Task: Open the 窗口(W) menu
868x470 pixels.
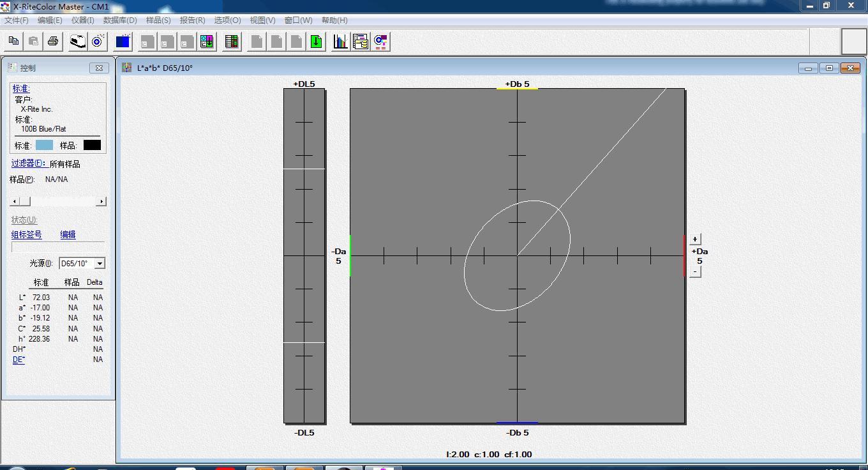Action: click(x=298, y=20)
